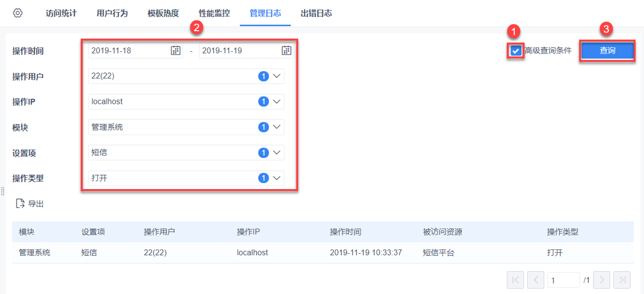Screen dimensions: 644x294
Task: Go to the first page
Action: click(x=515, y=280)
